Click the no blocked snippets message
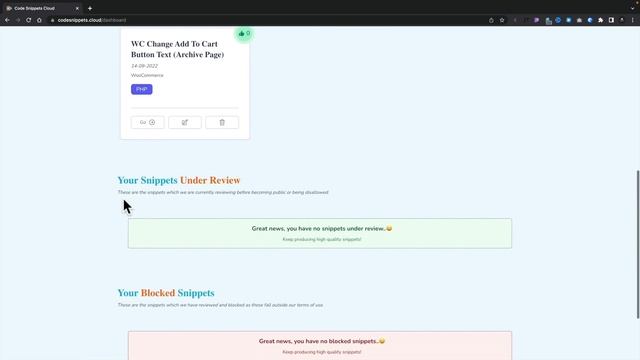 tap(320, 345)
